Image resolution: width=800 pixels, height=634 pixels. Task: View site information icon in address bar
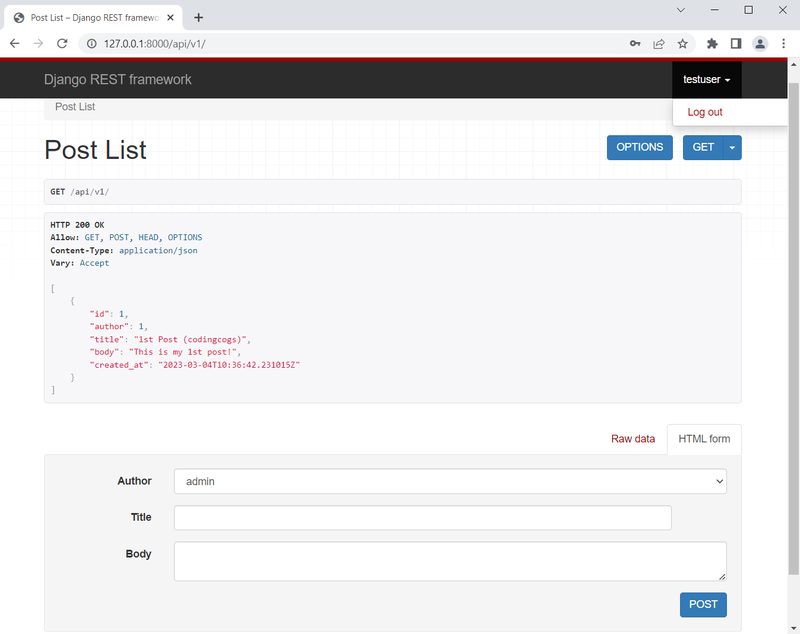coord(91,44)
